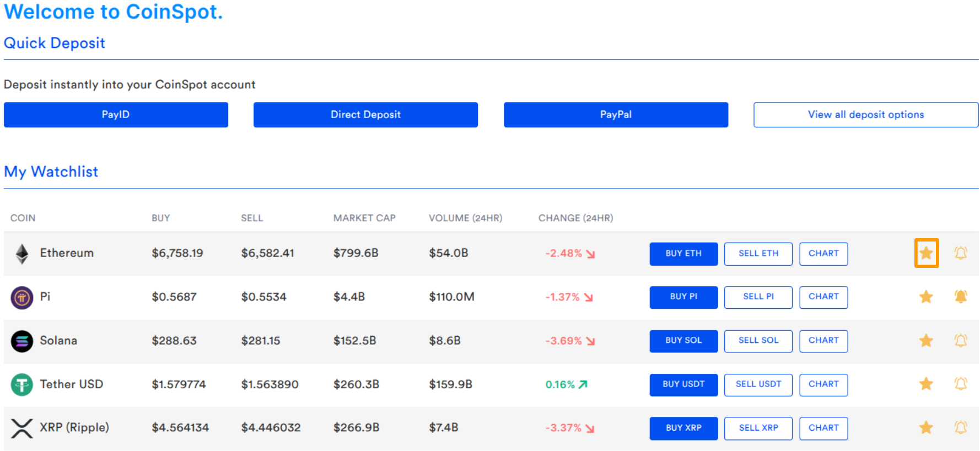Image resolution: width=980 pixels, height=451 pixels.
Task: Toggle Tether USD star icon
Action: (x=926, y=384)
